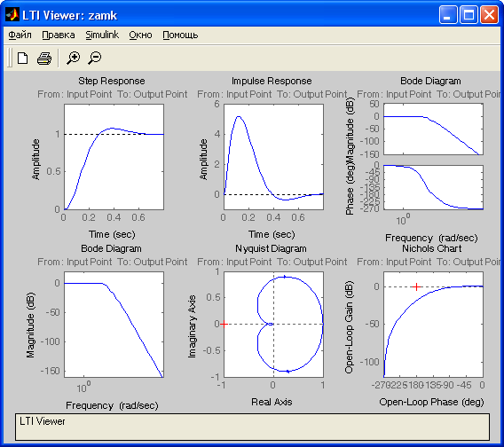Select the Zoom In magnifier tool
Viewport: 504px width, 447px height.
click(x=73, y=59)
